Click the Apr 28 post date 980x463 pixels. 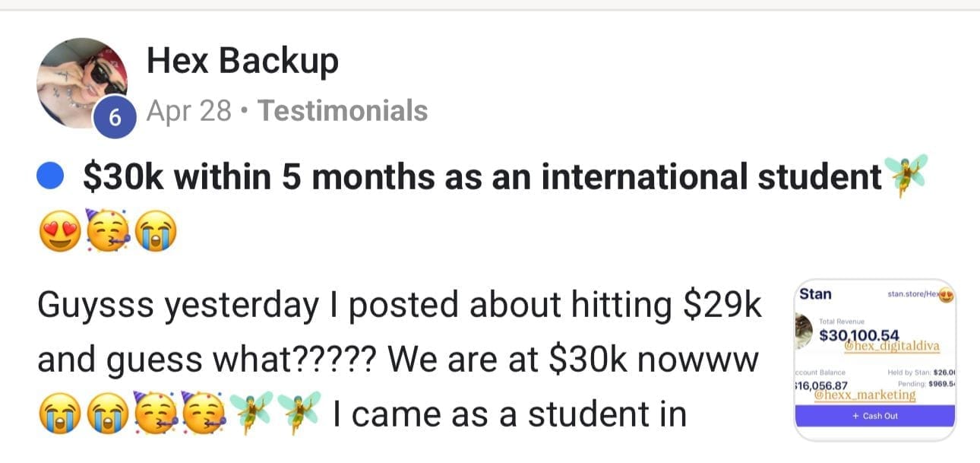coord(188,112)
